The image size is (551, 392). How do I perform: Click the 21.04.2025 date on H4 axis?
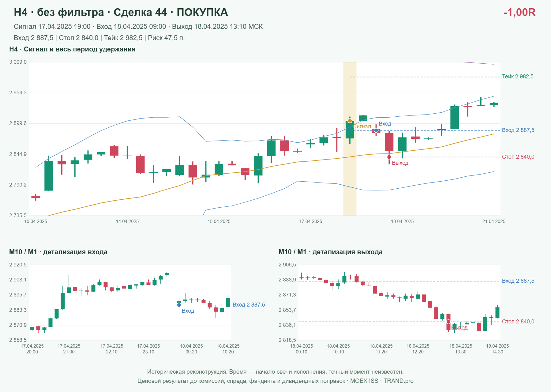494,221
